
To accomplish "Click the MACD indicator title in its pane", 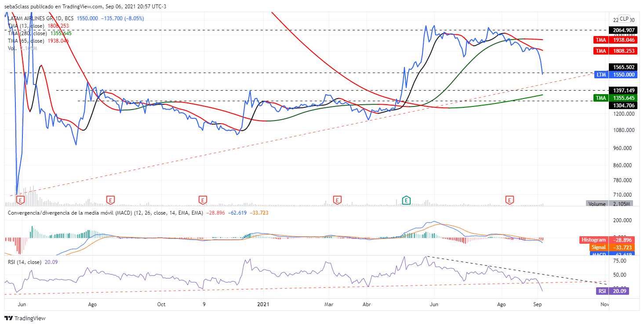I will click(105, 213).
